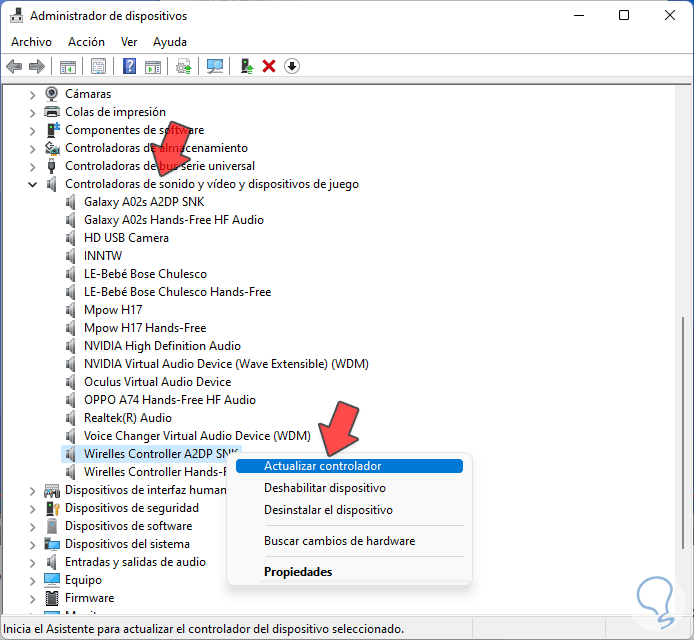Click the monitor icon next to Equipo
Screen dimensions: 694x640
[52, 580]
